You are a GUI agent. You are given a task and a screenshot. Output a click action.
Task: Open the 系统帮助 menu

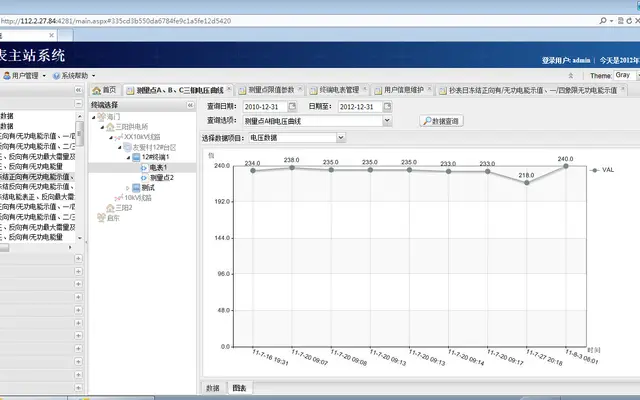74,76
